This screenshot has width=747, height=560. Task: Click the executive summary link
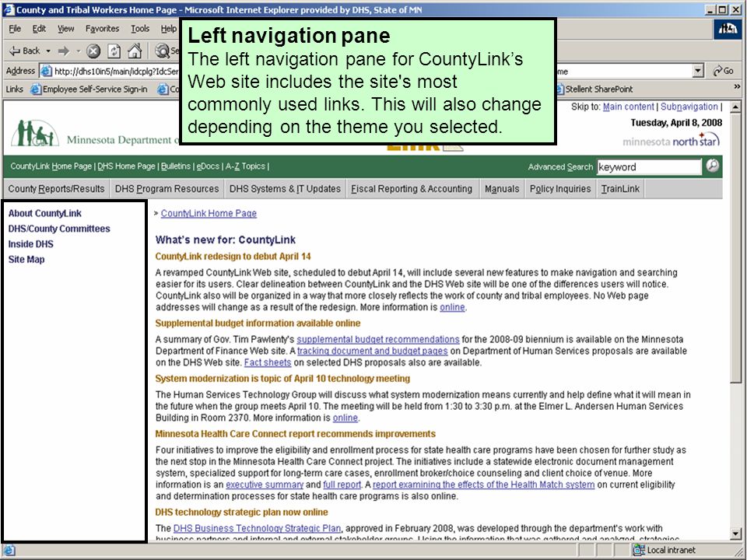pyautogui.click(x=265, y=485)
